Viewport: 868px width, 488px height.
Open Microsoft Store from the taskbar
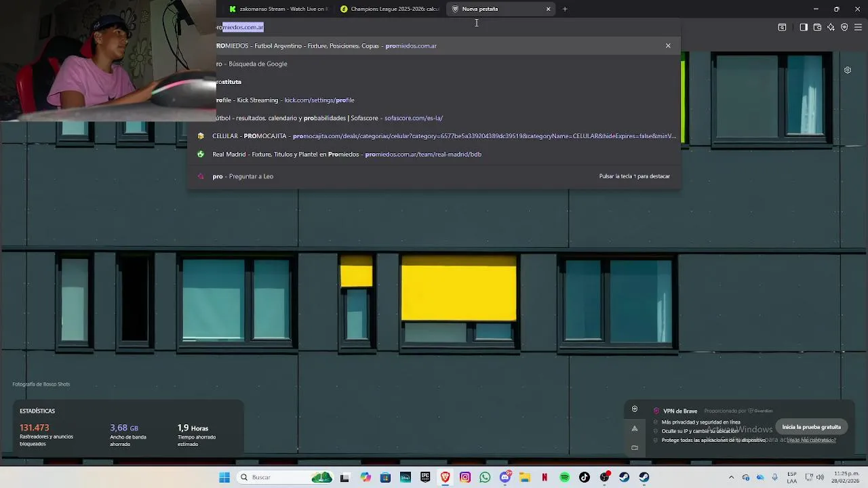point(385,477)
